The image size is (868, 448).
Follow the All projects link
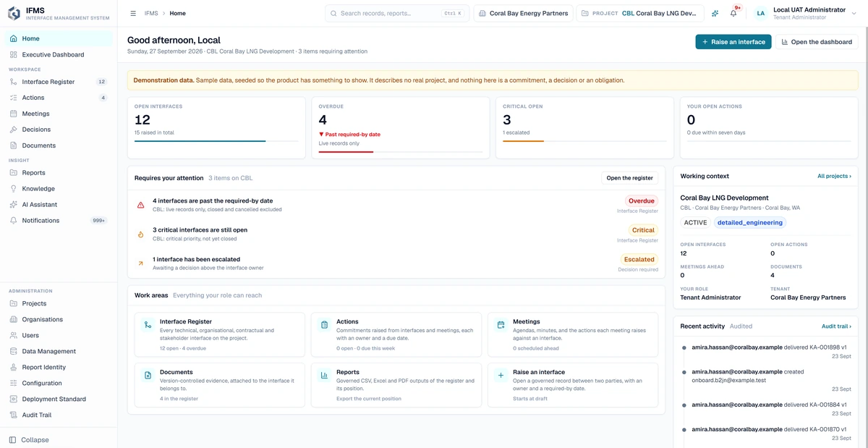[x=834, y=176]
